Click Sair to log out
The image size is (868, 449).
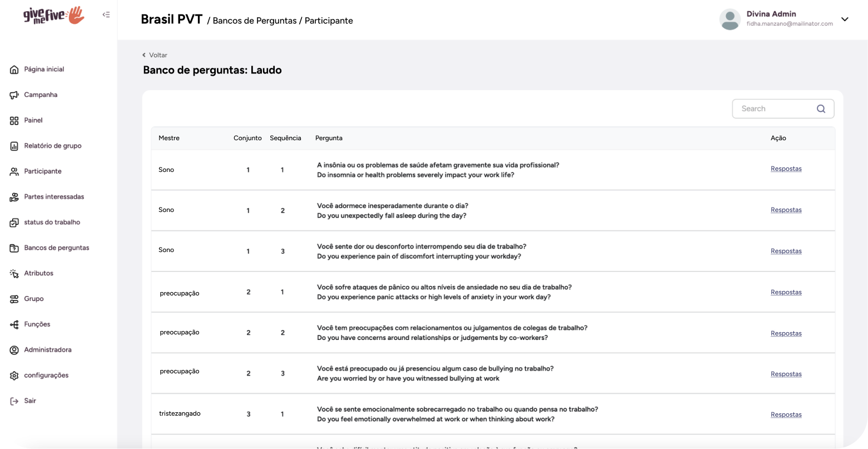point(30,401)
